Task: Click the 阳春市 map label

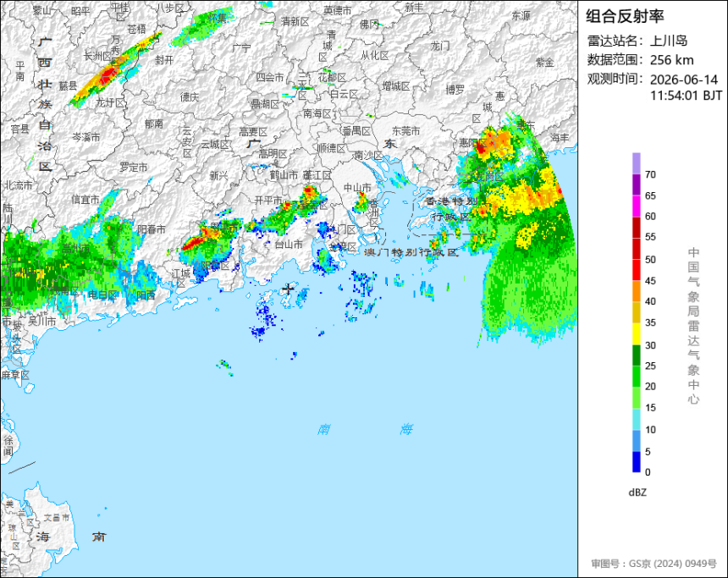Action: point(152,229)
